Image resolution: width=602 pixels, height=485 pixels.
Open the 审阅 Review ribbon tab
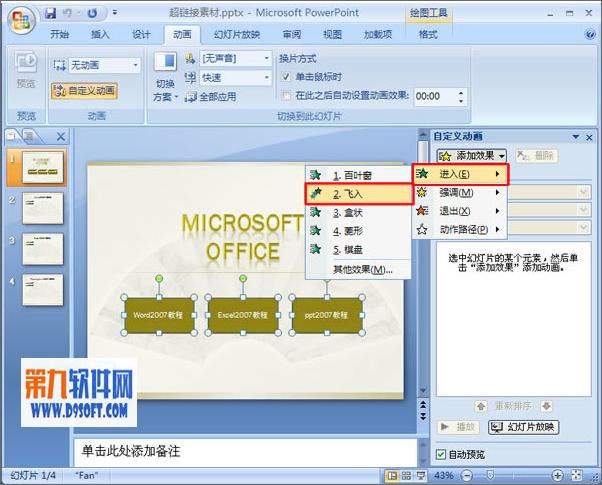click(292, 35)
